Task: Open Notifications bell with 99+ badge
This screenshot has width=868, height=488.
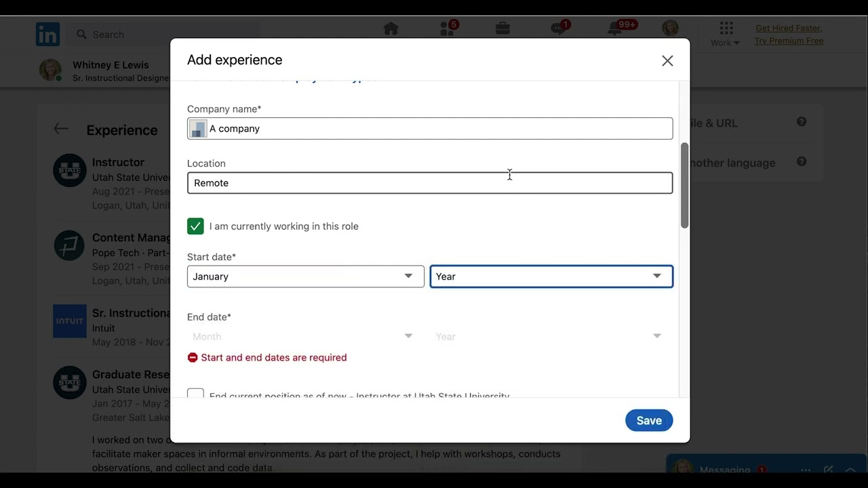Action: 615,28
